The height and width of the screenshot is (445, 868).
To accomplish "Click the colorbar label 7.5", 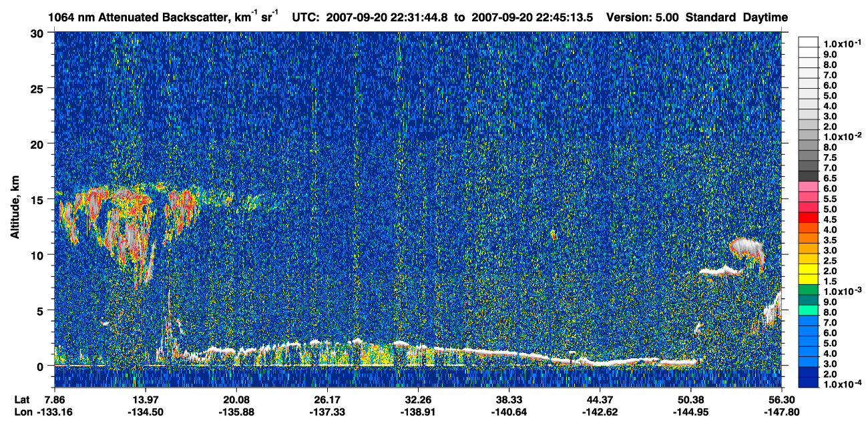I will coord(830,157).
